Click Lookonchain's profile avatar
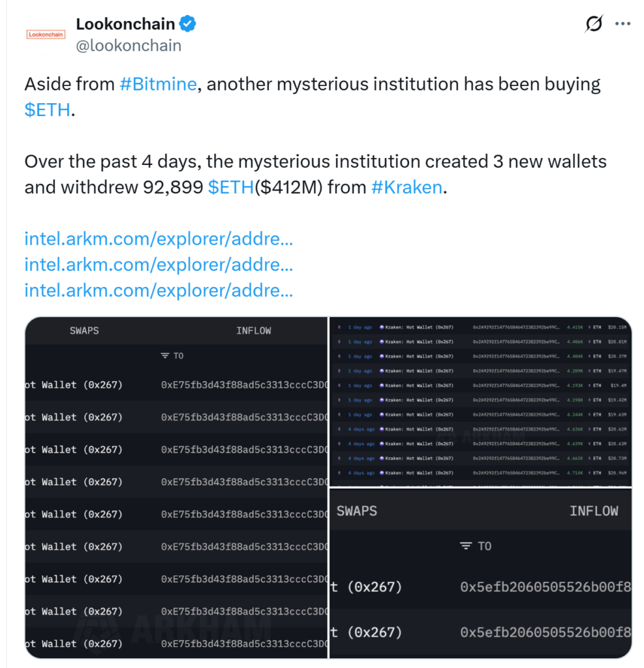Viewport: 644px width, 668px height. click(46, 34)
